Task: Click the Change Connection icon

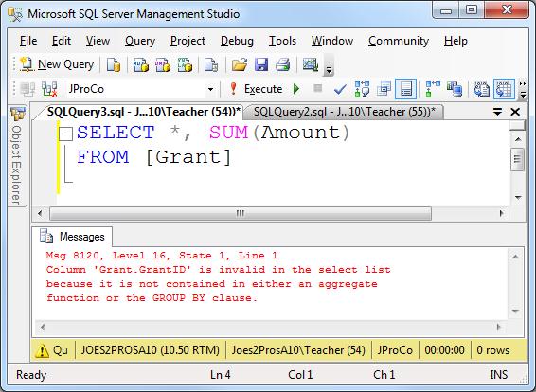Action: [x=49, y=89]
